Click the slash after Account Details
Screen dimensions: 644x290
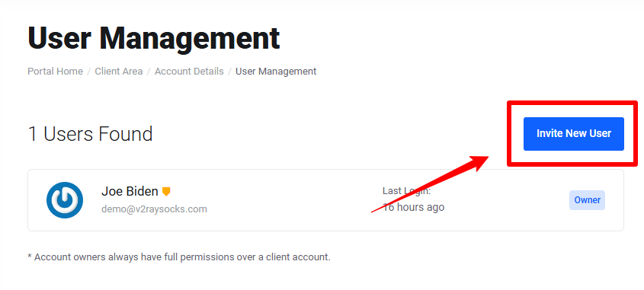point(229,72)
